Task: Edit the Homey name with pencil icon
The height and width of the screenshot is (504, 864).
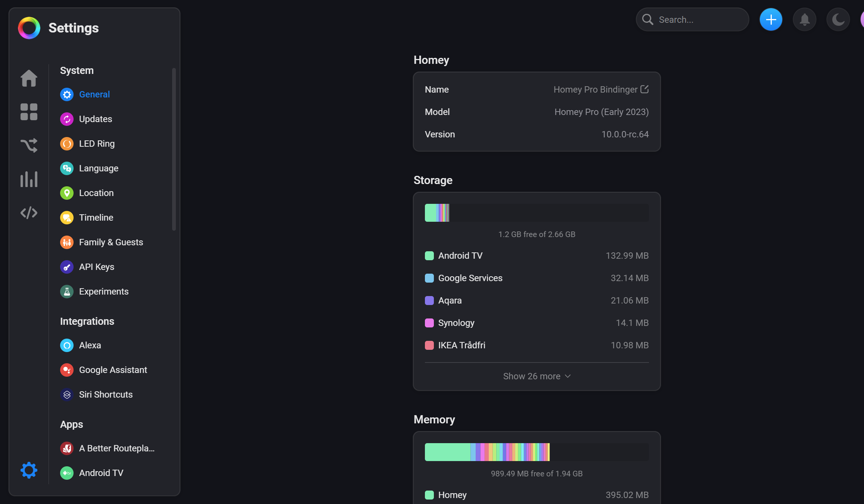Action: [x=644, y=89]
